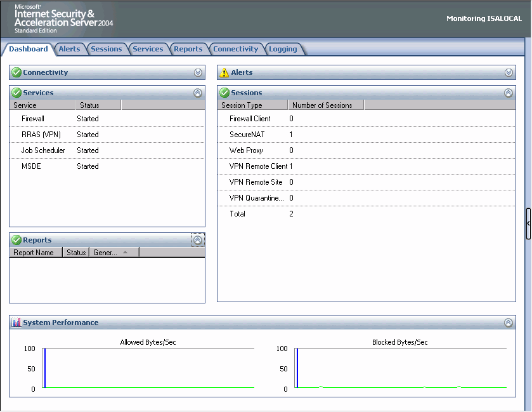Click the yellow warning icon beside Alerts
The height and width of the screenshot is (412, 532).
[x=224, y=73]
